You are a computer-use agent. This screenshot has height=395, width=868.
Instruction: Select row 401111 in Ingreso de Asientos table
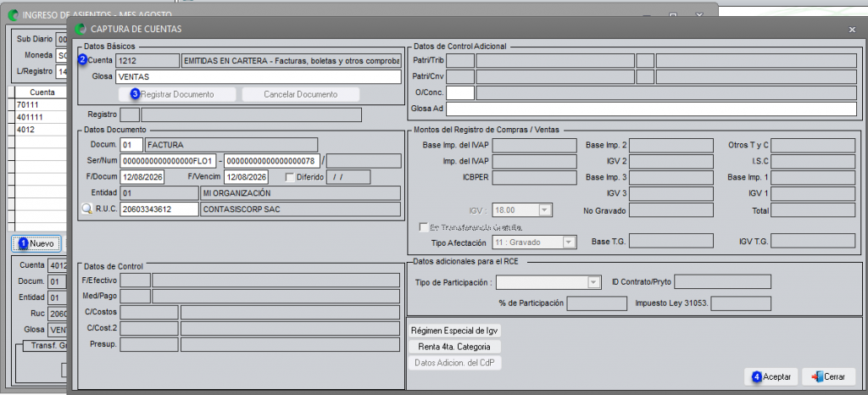click(40, 117)
